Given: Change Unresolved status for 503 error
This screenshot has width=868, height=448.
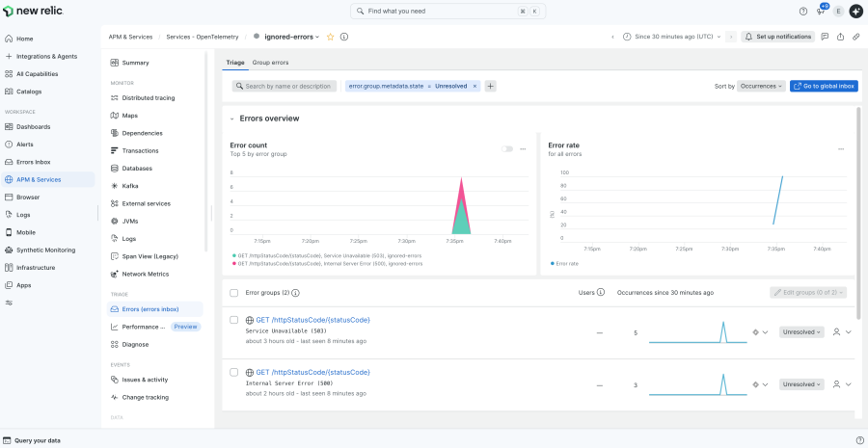Looking at the screenshot, I should [801, 332].
